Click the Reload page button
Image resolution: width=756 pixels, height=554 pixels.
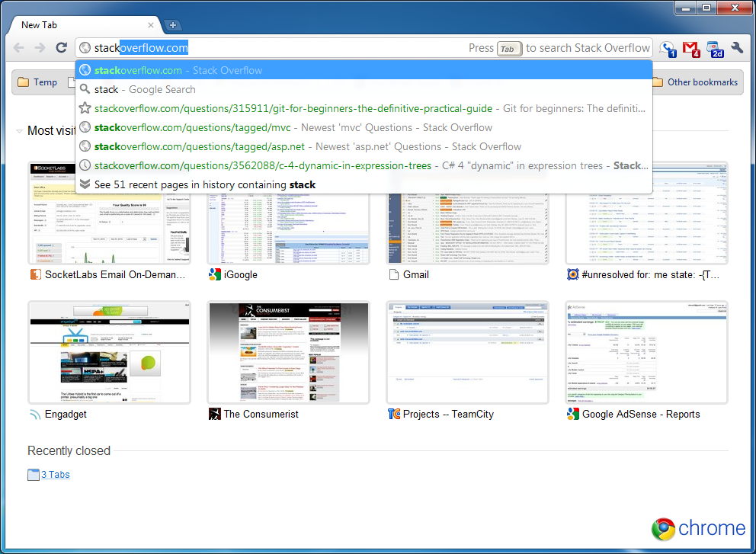tap(62, 48)
